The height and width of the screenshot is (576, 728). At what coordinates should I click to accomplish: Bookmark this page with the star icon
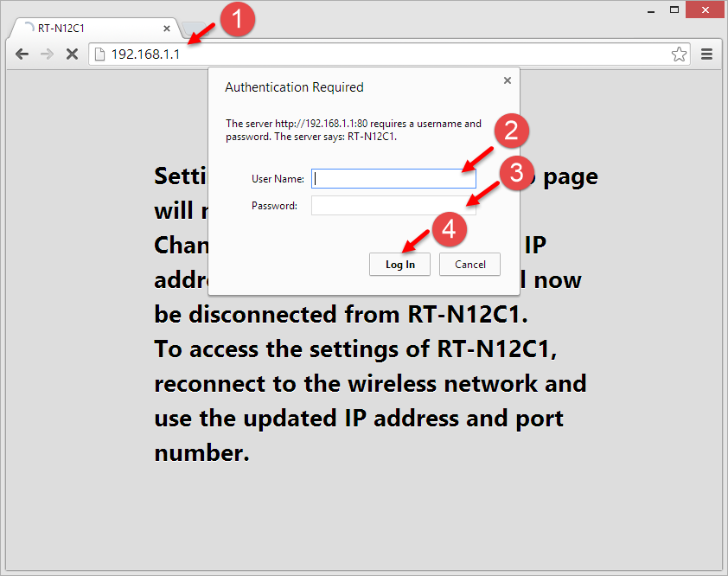pos(679,54)
